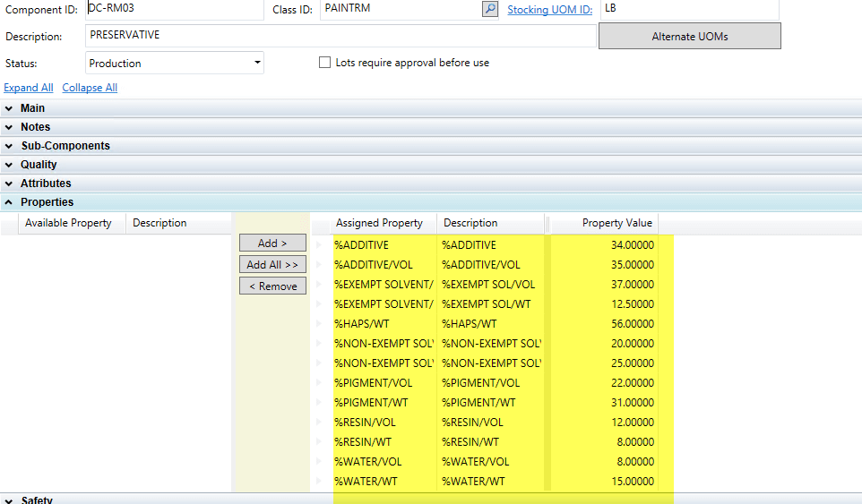Collapse the Properties section
Image resolution: width=862 pixels, height=504 pixels.
click(x=47, y=202)
